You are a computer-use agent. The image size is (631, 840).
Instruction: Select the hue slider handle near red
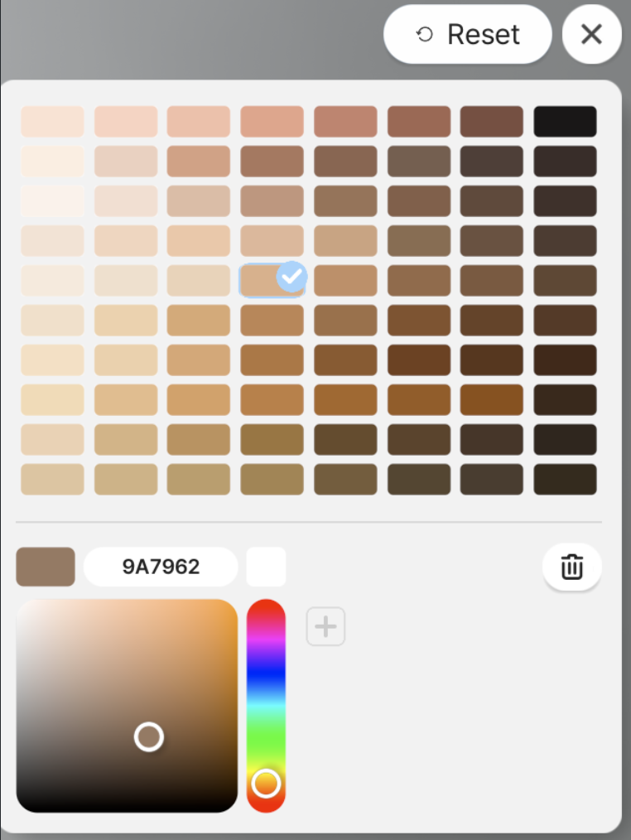(265, 783)
